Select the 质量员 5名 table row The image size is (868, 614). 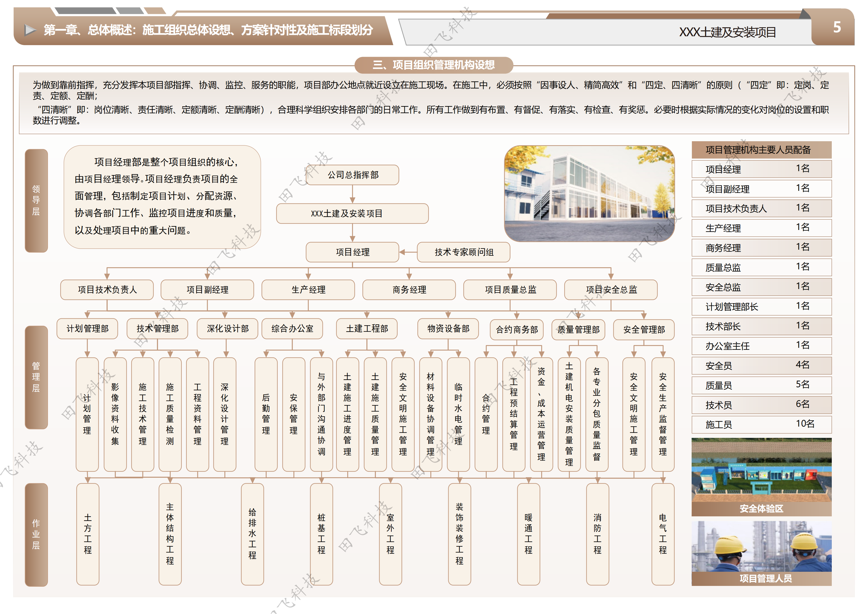point(761,385)
